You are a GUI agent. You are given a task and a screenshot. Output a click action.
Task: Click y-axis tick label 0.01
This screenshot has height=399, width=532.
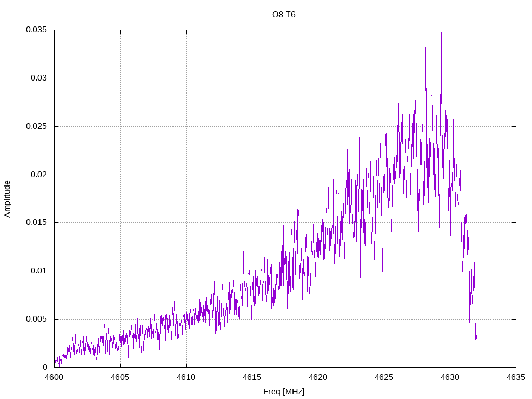[38, 271]
